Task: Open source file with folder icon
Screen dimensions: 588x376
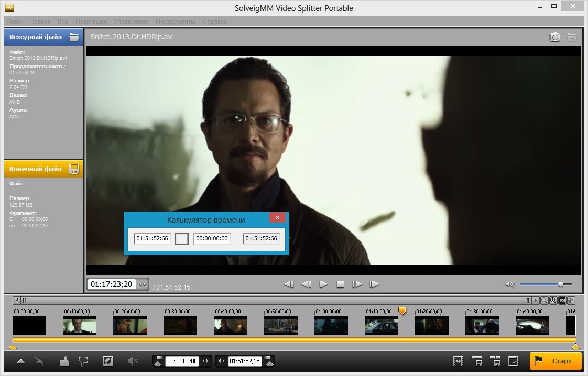Action: point(74,37)
